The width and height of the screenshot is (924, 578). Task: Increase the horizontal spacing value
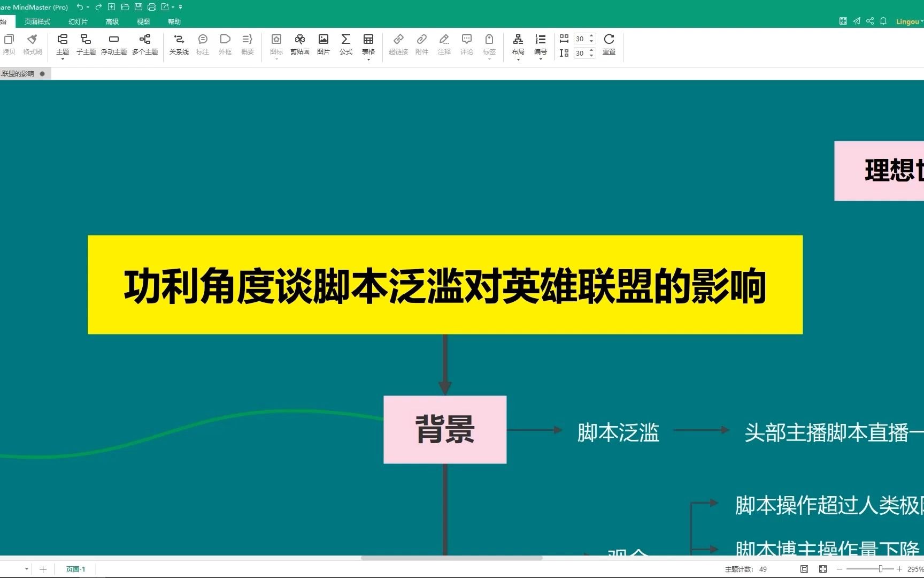tap(591, 36)
